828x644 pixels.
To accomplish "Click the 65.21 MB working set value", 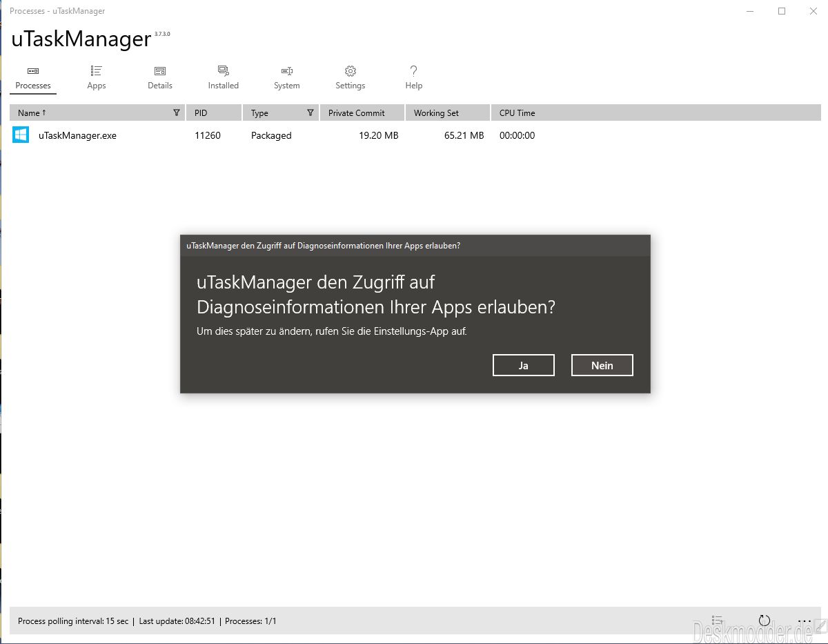I will tap(464, 135).
